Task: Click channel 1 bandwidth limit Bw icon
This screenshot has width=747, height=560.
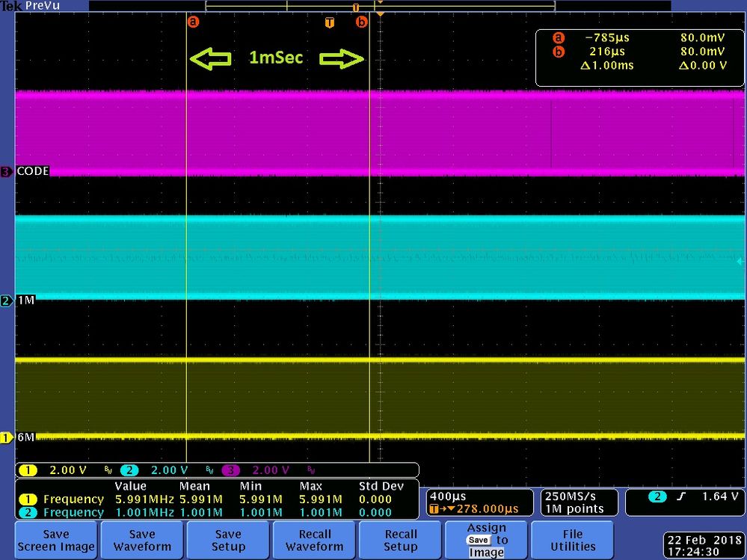Action: coord(108,471)
